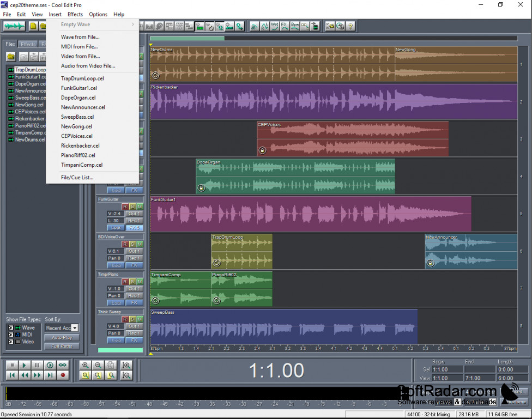This screenshot has height=419, width=532.
Task: Switch to waveform edit view icon
Action: (x=14, y=26)
